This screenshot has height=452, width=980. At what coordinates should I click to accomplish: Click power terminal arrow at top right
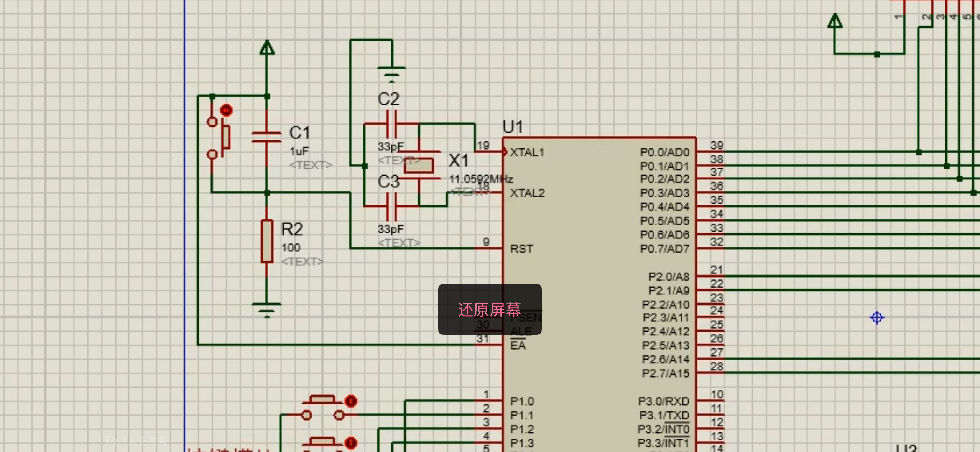click(x=835, y=21)
